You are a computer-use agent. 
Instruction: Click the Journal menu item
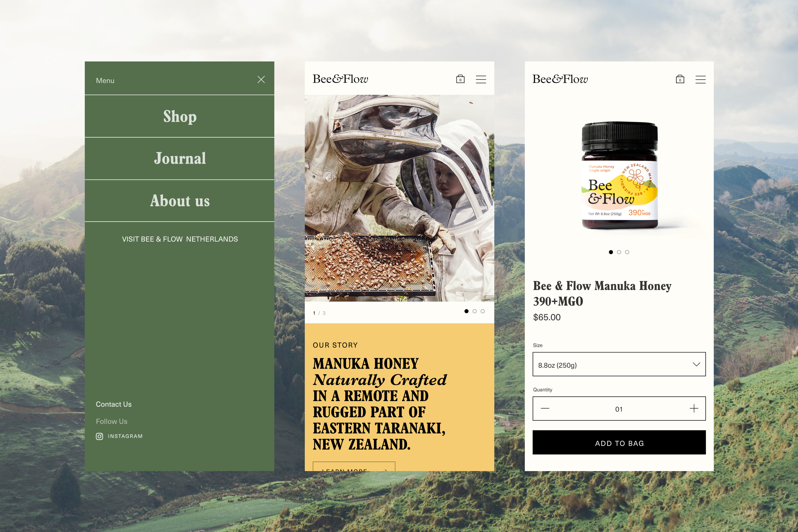pyautogui.click(x=180, y=158)
